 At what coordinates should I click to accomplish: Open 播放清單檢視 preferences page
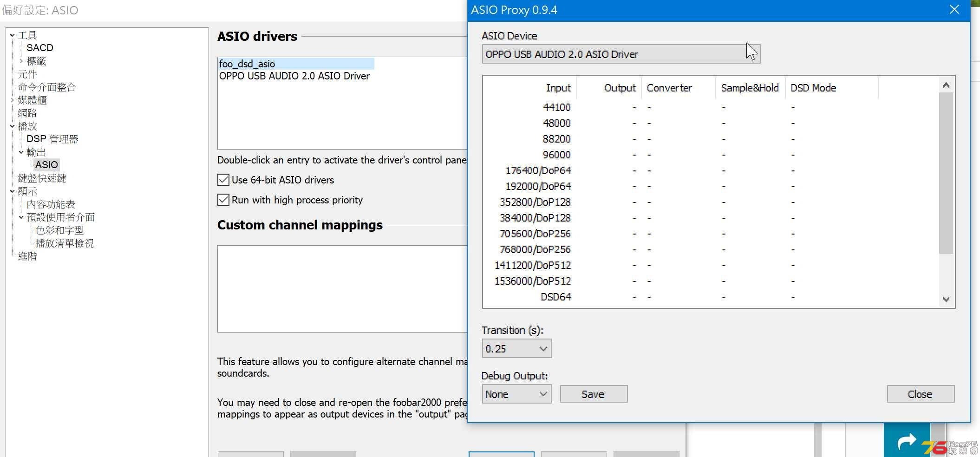click(65, 243)
